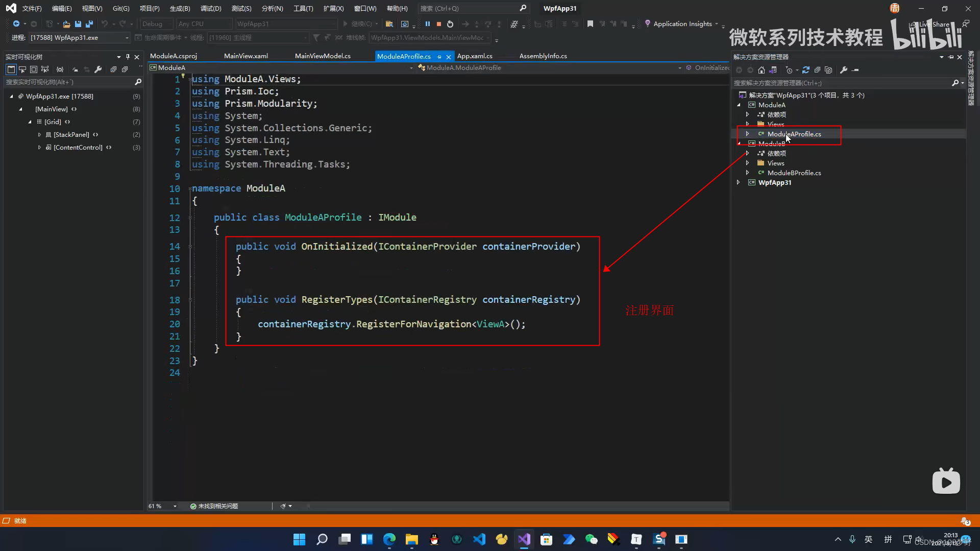The width and height of the screenshot is (980, 551).
Task: Select the [MainView] row in visual tree
Action: (74, 109)
